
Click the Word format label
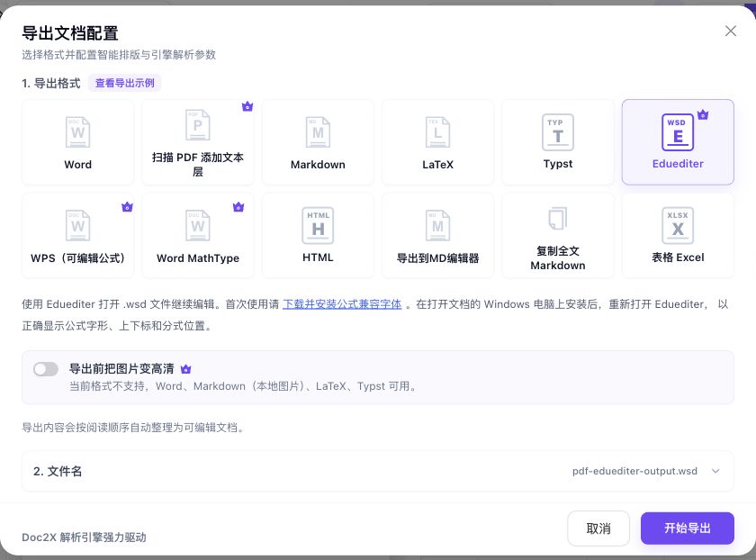pyautogui.click(x=77, y=165)
